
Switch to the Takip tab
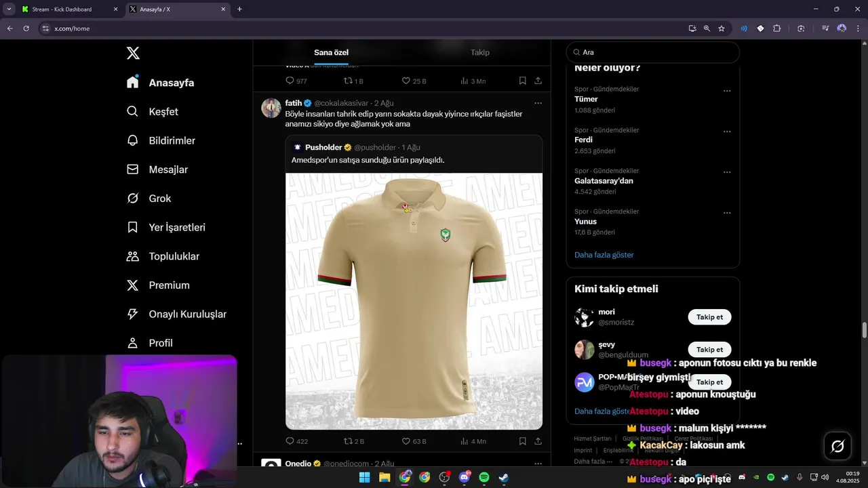[x=480, y=52]
